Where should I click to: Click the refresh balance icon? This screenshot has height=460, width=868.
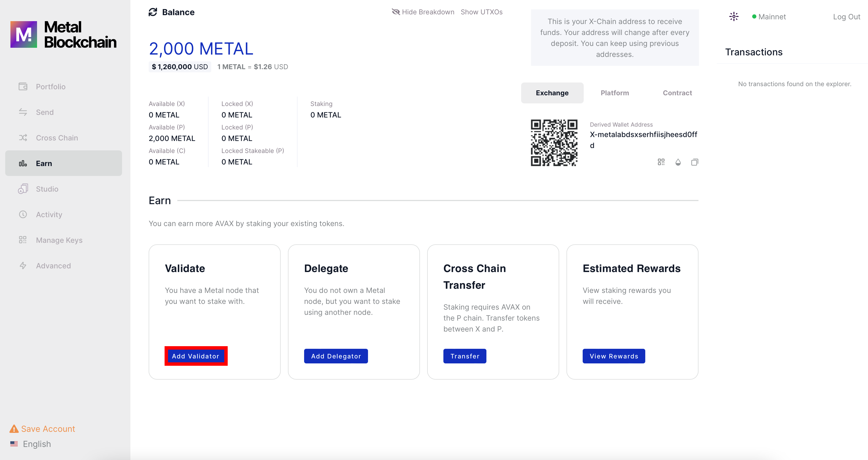pos(153,12)
